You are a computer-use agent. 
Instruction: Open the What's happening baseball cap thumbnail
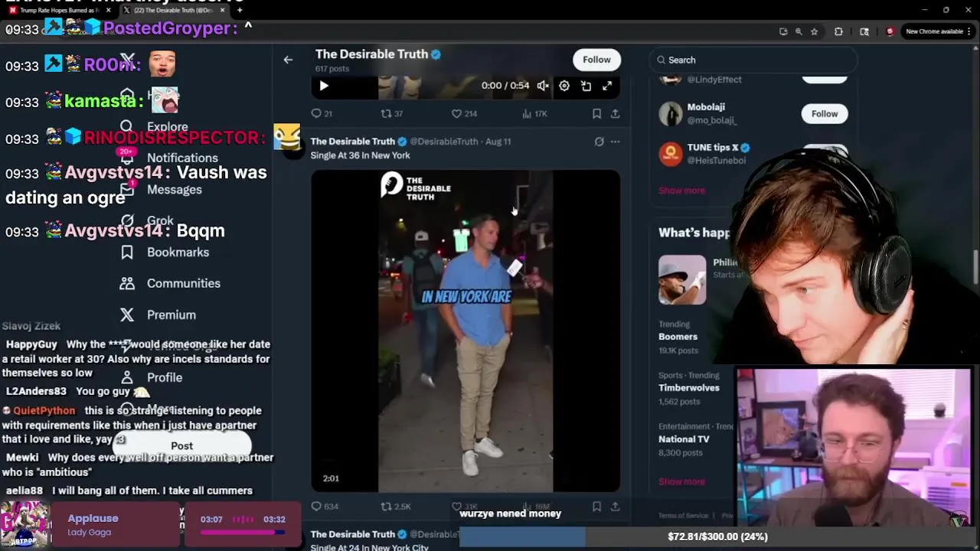click(682, 279)
